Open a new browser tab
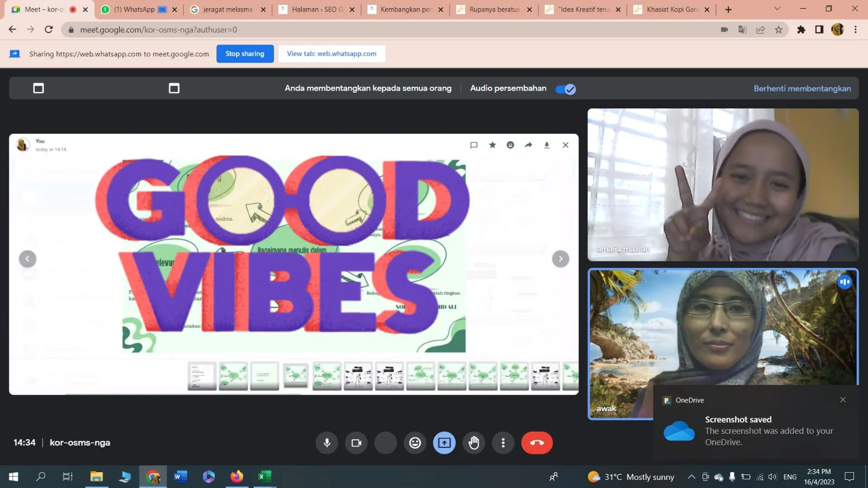 (728, 9)
